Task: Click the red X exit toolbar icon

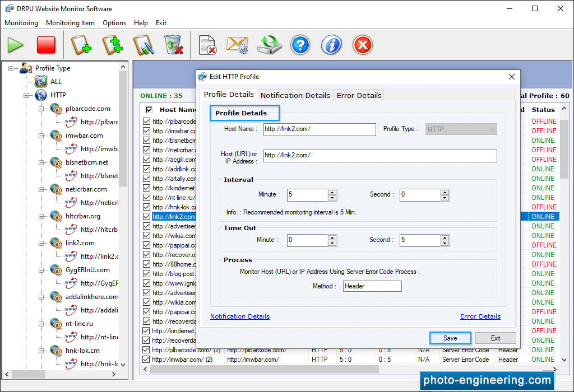Action: point(363,45)
